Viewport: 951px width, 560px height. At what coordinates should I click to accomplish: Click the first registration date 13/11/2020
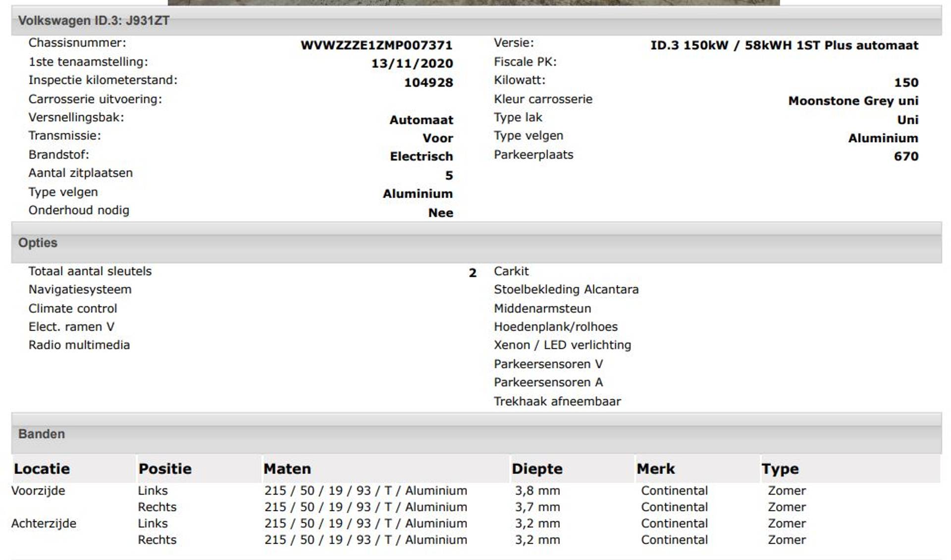412,63
